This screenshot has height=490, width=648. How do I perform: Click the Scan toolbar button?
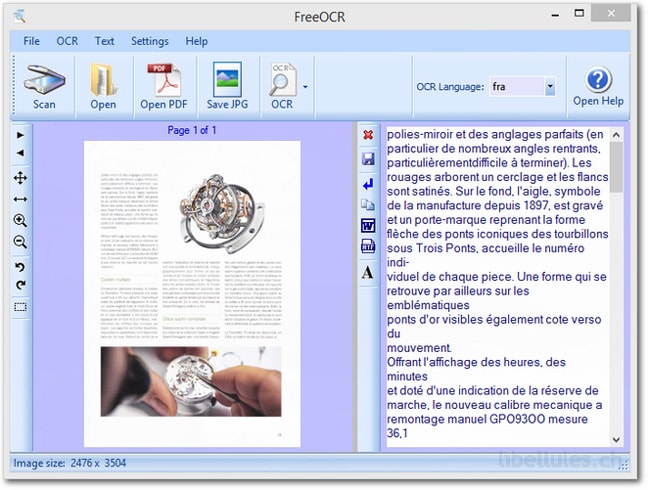44,87
